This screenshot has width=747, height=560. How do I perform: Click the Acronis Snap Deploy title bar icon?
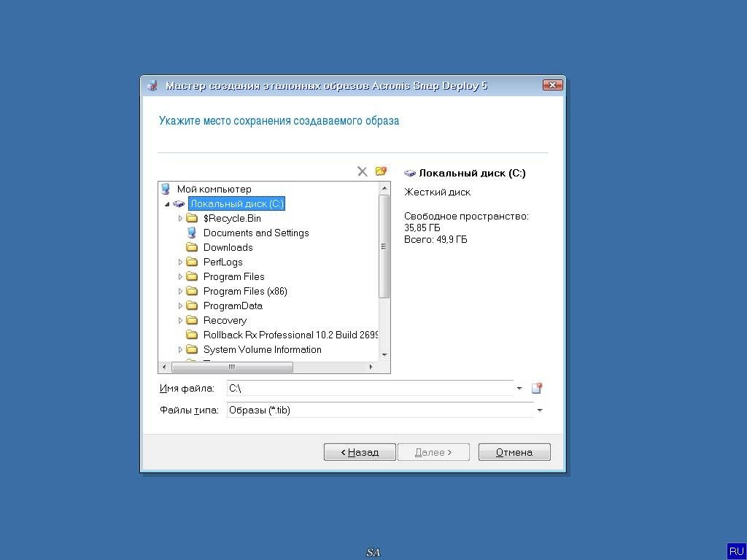(x=152, y=86)
